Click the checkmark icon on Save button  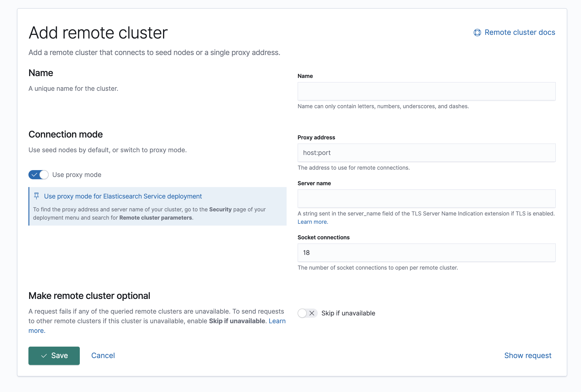[44, 356]
